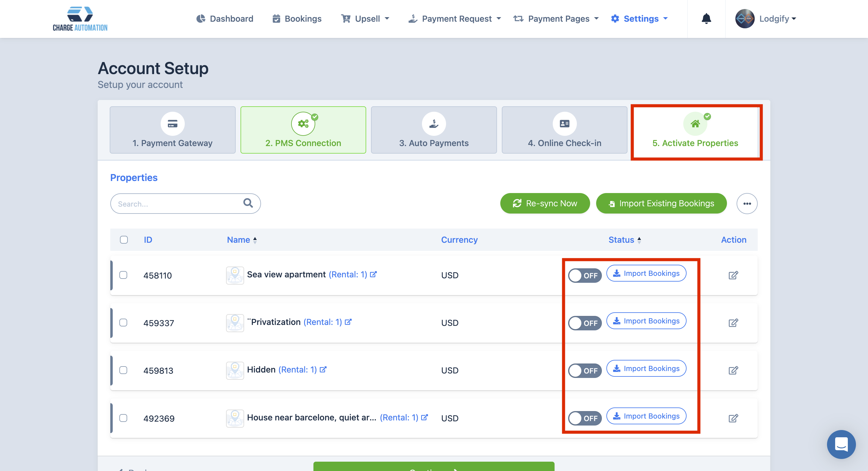Open the Payment Request dropdown
This screenshot has height=471, width=868.
(x=455, y=19)
